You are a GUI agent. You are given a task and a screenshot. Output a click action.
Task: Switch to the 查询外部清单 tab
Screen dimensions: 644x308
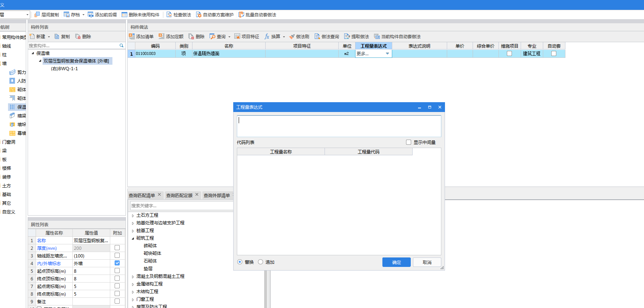(217, 195)
